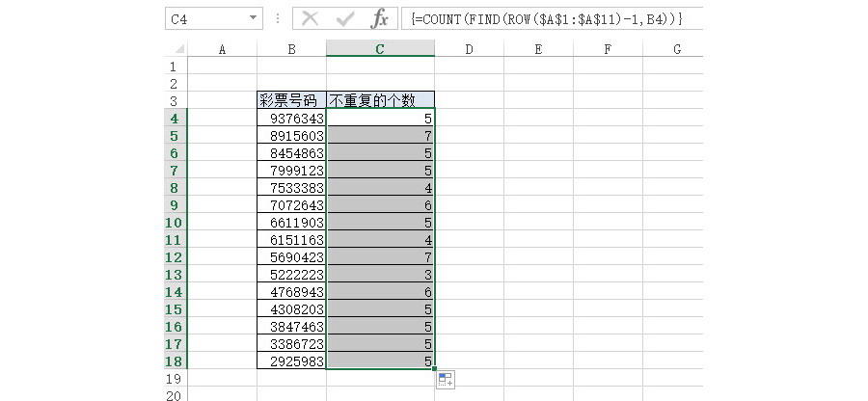Select column F header
Screen dimensions: 868x401
(x=608, y=49)
